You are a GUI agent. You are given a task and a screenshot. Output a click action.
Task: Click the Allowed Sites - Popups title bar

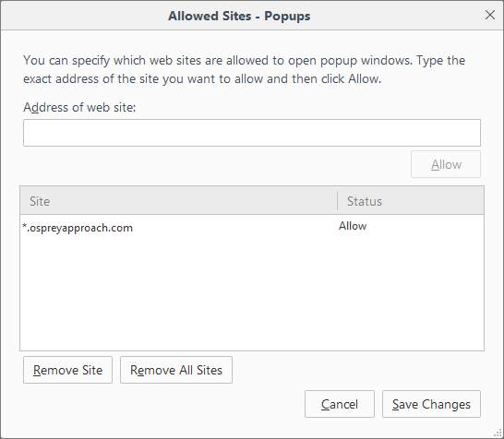239,16
